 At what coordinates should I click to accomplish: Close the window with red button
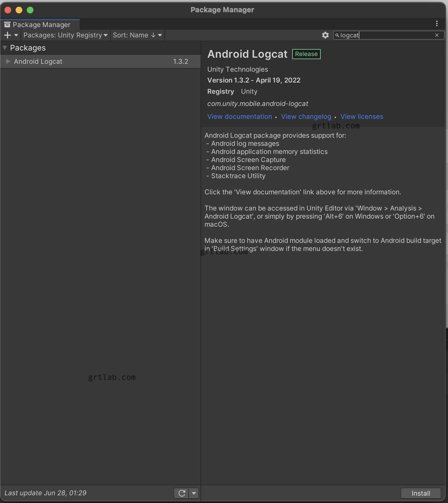[8, 10]
